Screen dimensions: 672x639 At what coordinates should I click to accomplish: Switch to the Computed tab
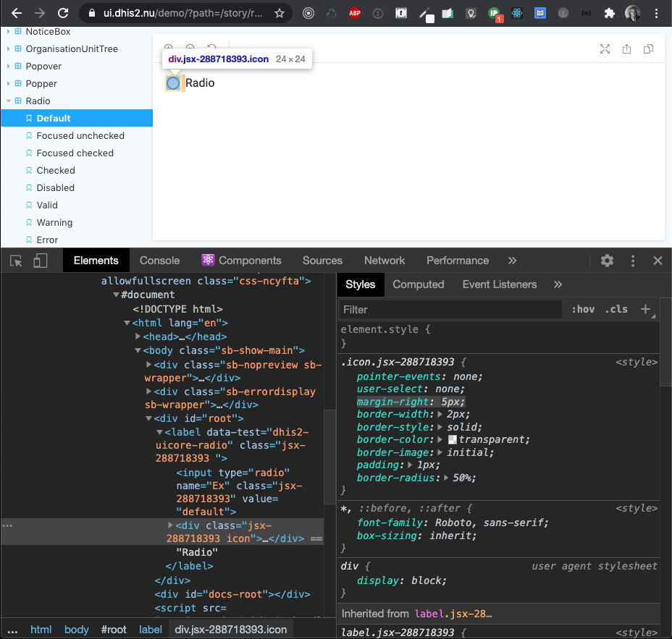(418, 284)
